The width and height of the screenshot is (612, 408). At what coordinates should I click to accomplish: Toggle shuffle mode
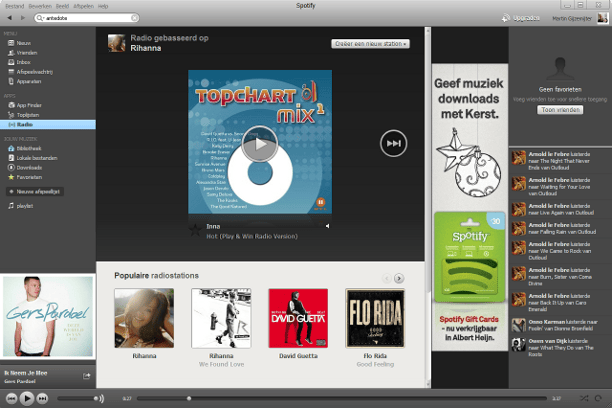click(x=584, y=398)
